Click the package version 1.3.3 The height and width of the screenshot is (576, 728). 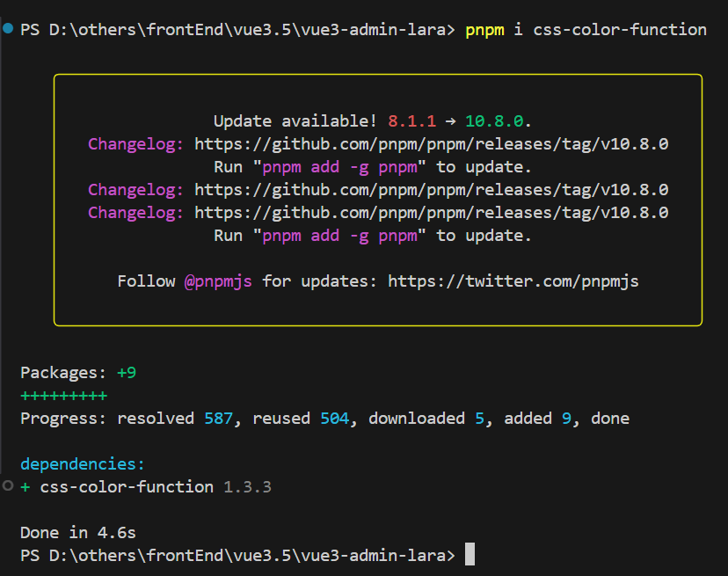(x=247, y=487)
